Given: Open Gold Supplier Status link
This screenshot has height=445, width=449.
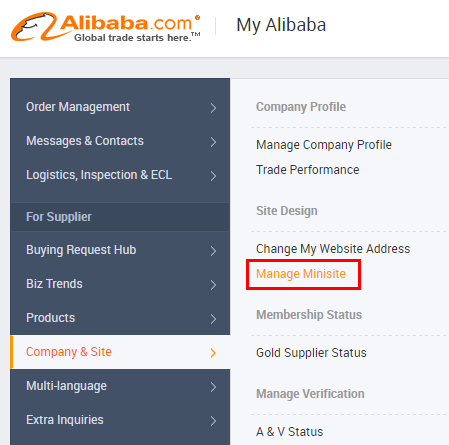Looking at the screenshot, I should (x=311, y=353).
